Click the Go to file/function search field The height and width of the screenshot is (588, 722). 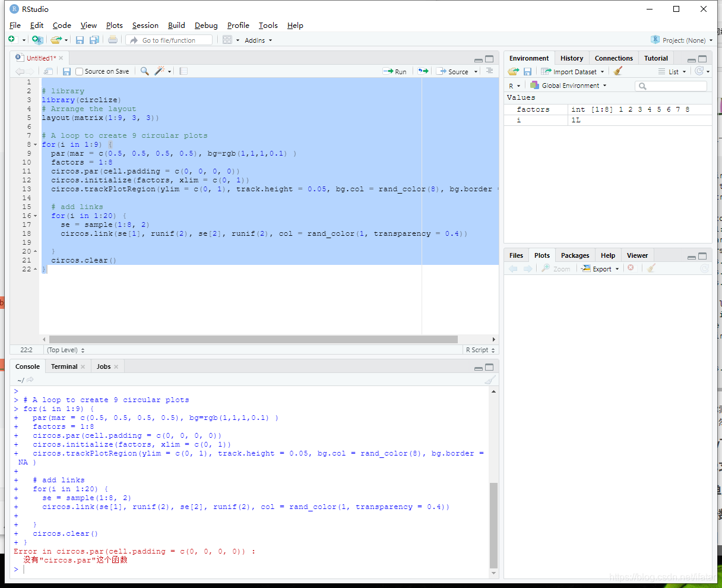(169, 40)
